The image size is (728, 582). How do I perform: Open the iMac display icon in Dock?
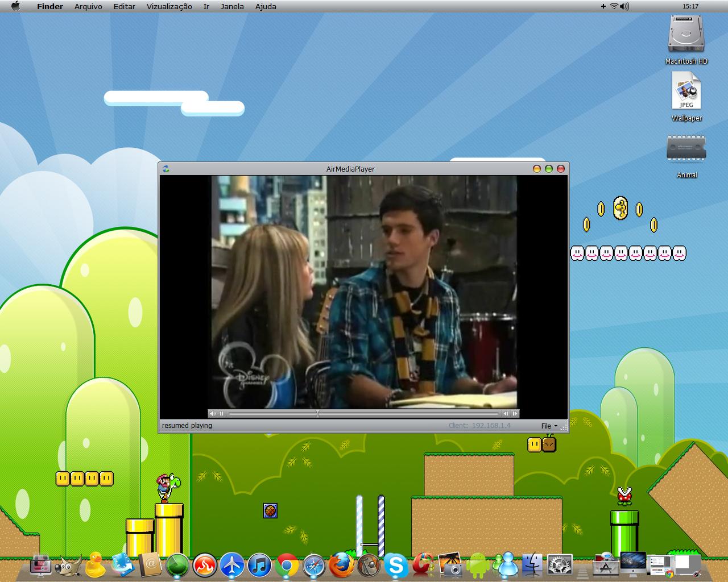click(x=632, y=564)
